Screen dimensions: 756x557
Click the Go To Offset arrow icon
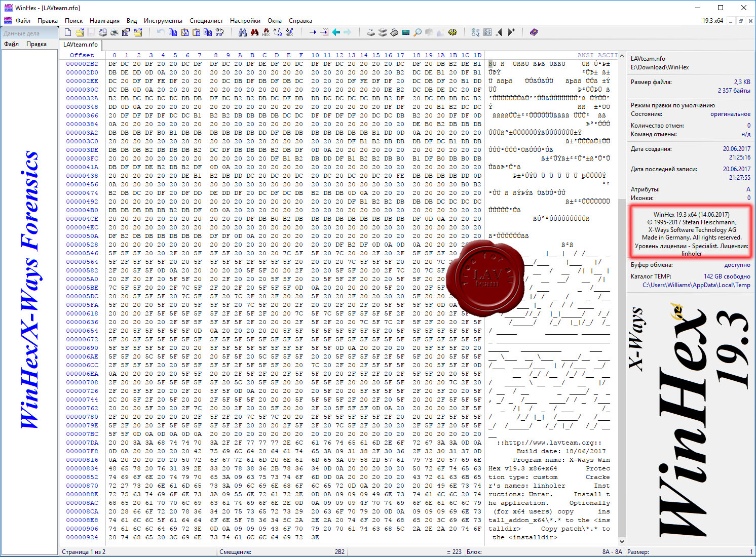(x=313, y=32)
